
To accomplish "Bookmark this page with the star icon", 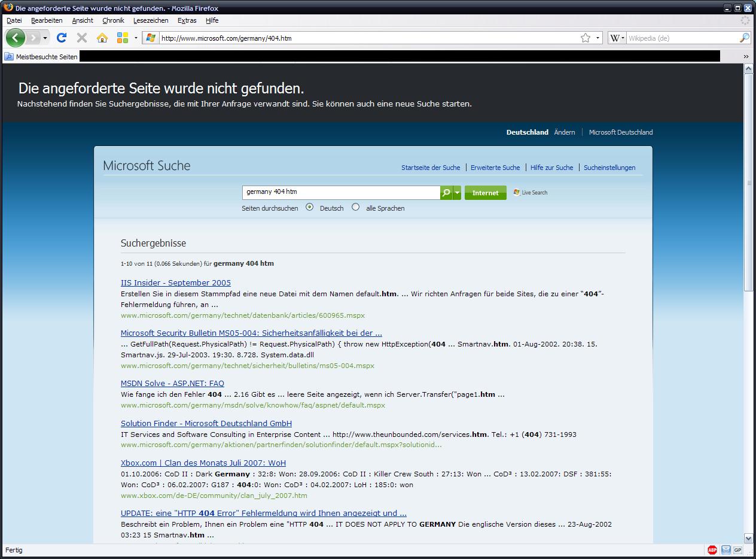I will [x=586, y=38].
